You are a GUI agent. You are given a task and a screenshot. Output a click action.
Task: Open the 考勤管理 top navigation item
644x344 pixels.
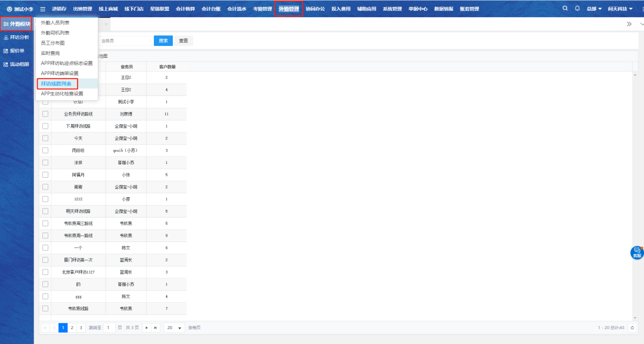pyautogui.click(x=262, y=9)
